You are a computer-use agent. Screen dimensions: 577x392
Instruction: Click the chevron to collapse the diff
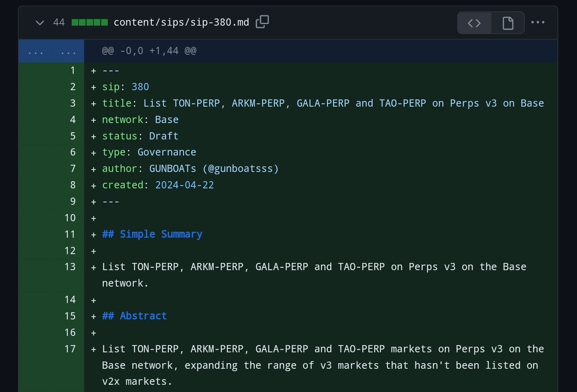(40, 22)
